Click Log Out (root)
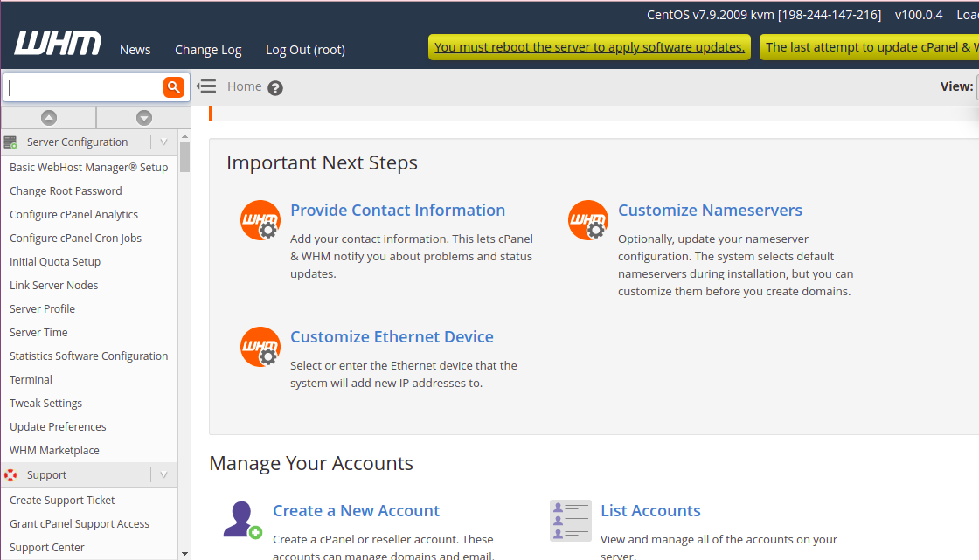Screen dimensions: 979x560 coord(305,50)
